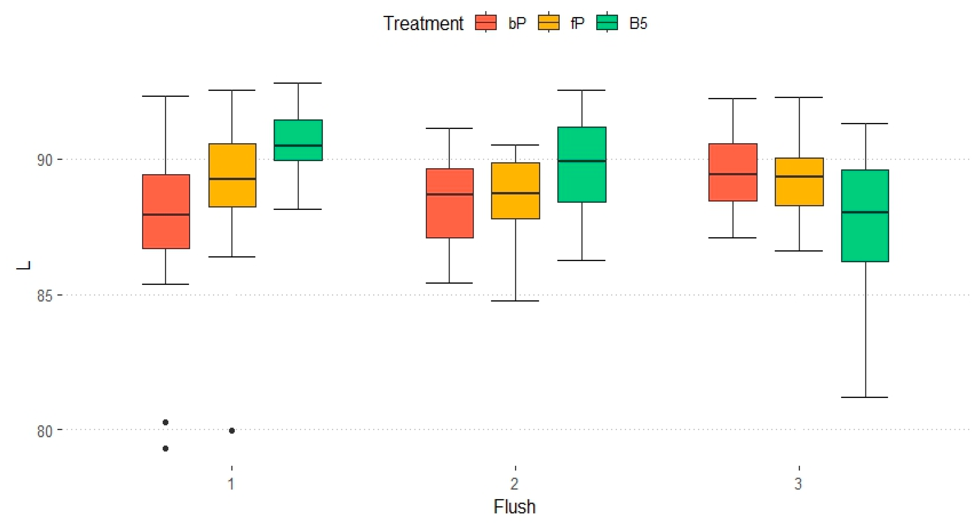Click the x-axis tick label 2
The width and height of the screenshot is (980, 523).
tap(514, 484)
